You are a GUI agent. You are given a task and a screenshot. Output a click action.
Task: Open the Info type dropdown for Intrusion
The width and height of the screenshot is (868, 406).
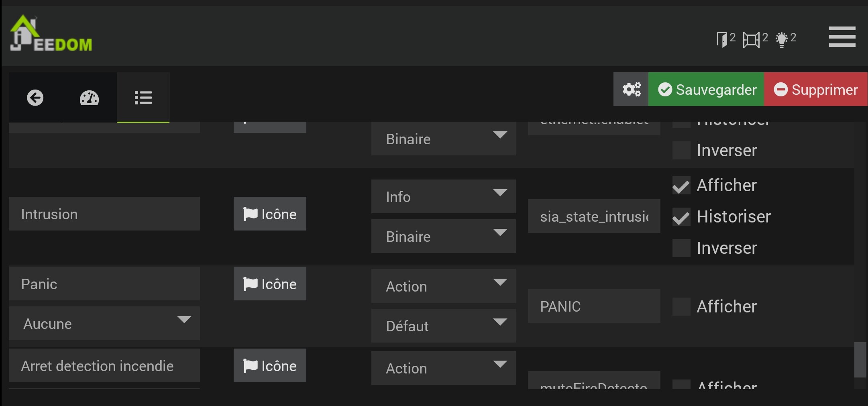tap(443, 196)
